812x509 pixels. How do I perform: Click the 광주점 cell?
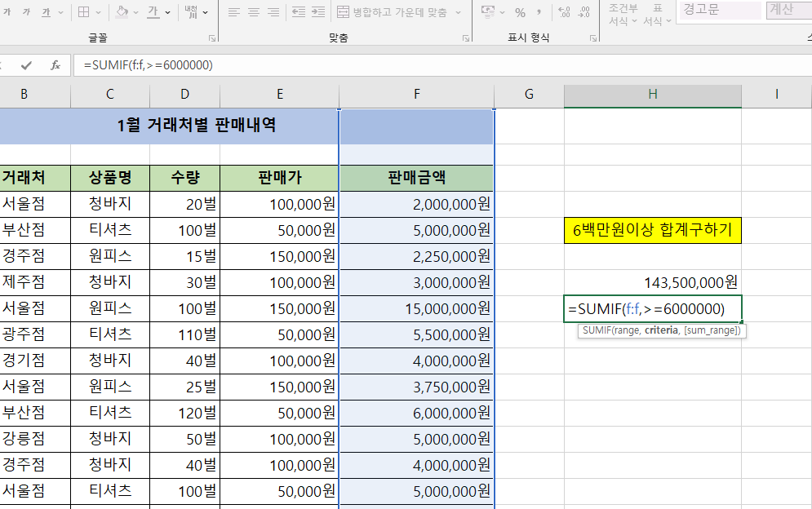point(35,335)
